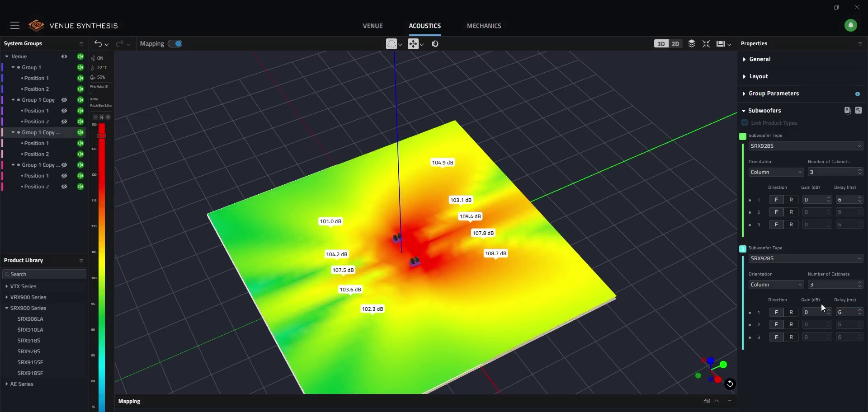The width and height of the screenshot is (868, 412).
Task: Switch to the VENUE tab
Action: [373, 26]
